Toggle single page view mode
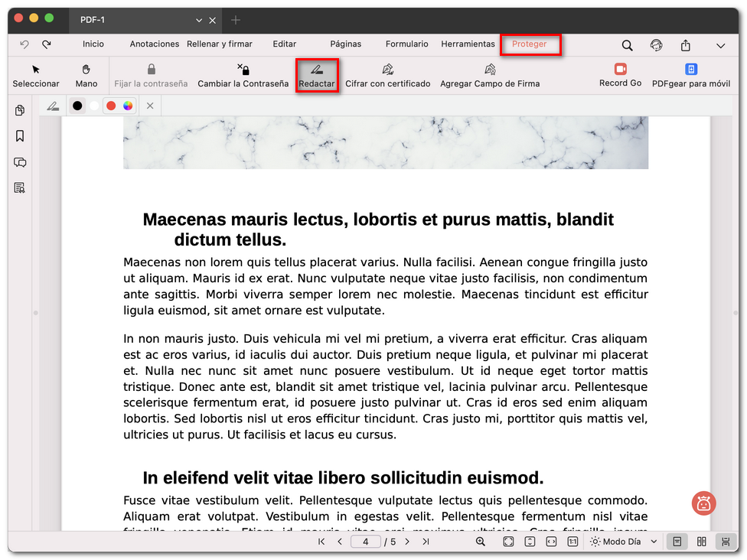747x560 pixels. click(677, 541)
